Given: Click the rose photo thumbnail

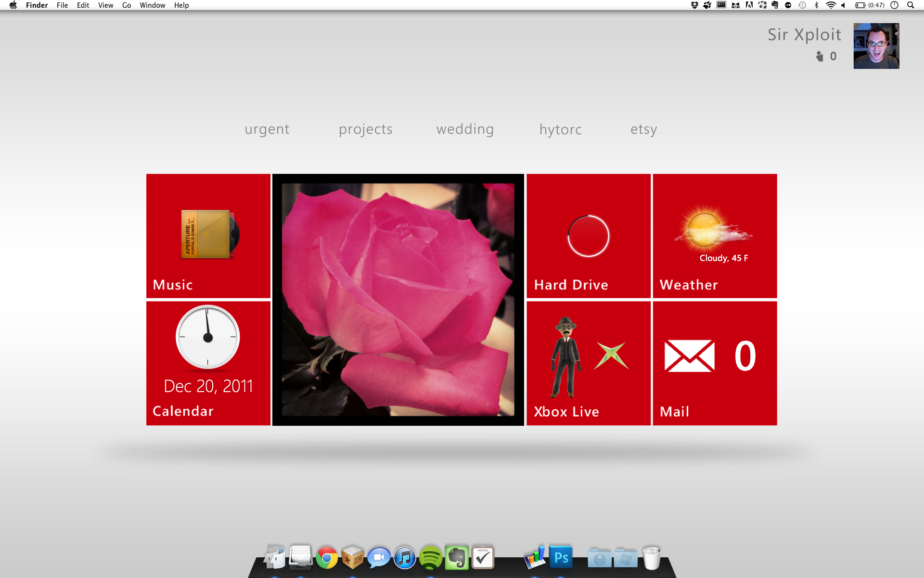Looking at the screenshot, I should point(398,300).
